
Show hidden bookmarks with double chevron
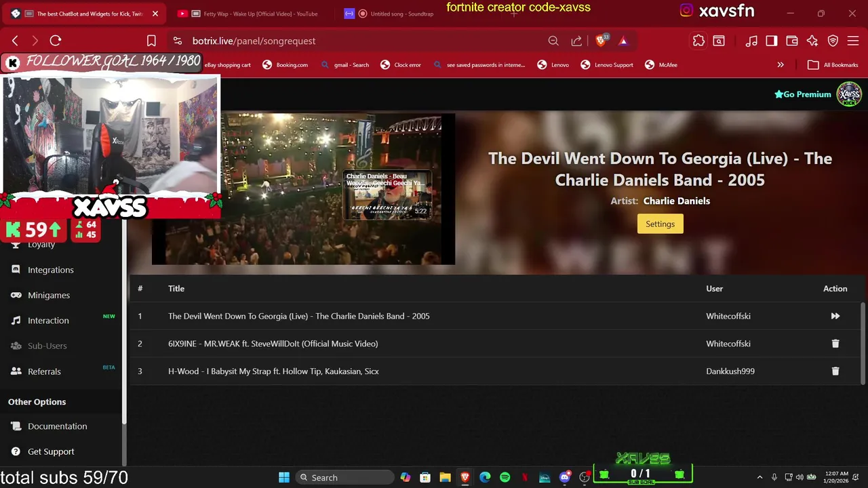[x=781, y=64]
